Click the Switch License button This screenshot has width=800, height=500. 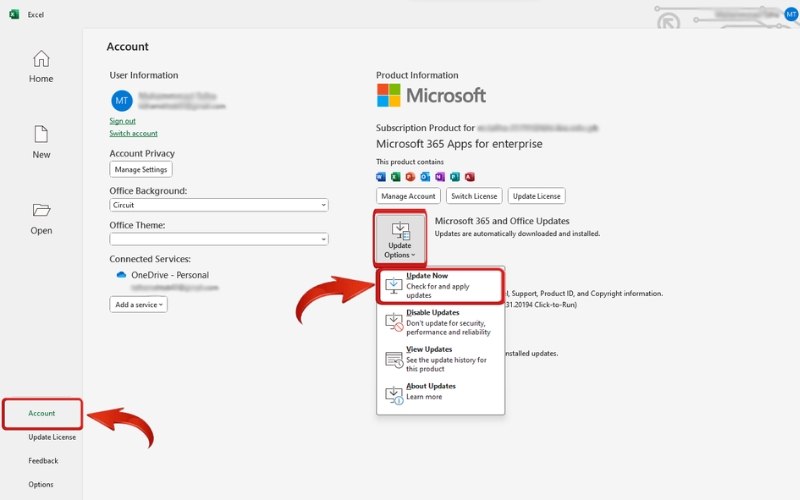pos(474,196)
